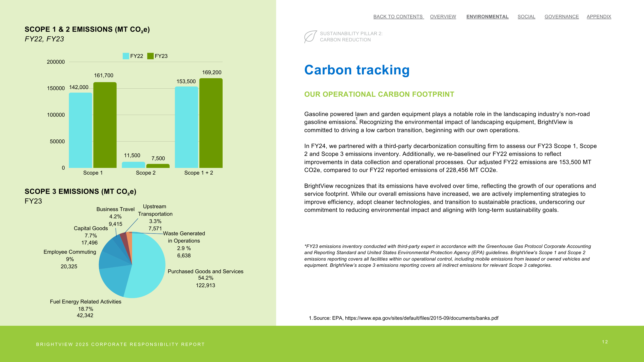
Task: Go to BACK TO CONTENTS link
Action: (398, 17)
